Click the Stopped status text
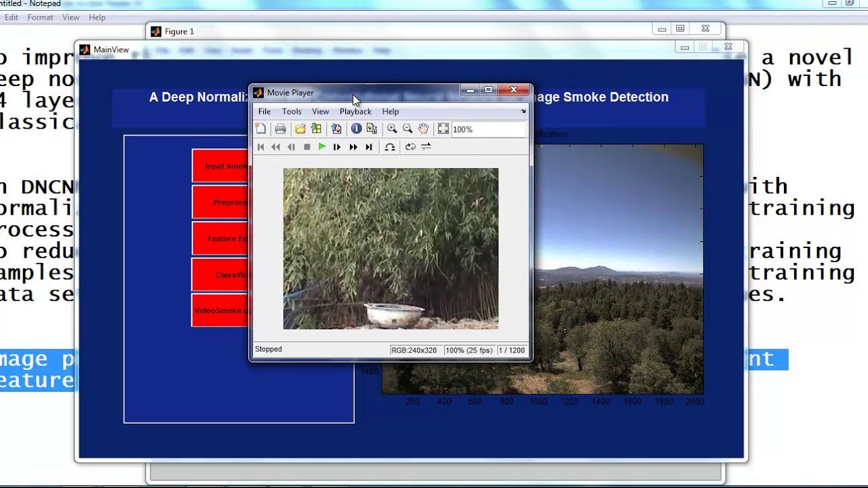Screen dimensions: 868x488 (x=269, y=349)
